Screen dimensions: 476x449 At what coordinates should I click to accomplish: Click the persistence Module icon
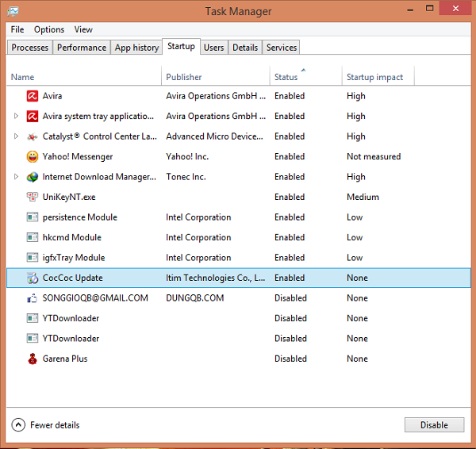click(x=33, y=217)
